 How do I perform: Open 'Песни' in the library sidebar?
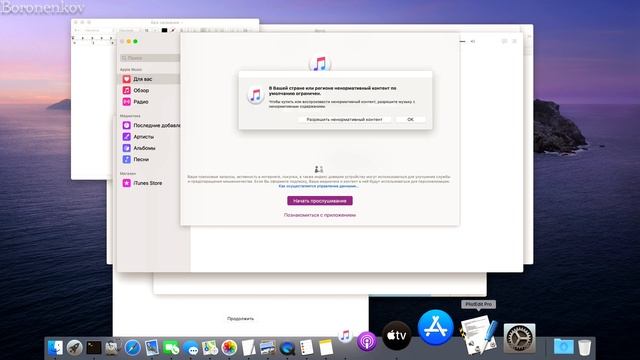[150, 160]
